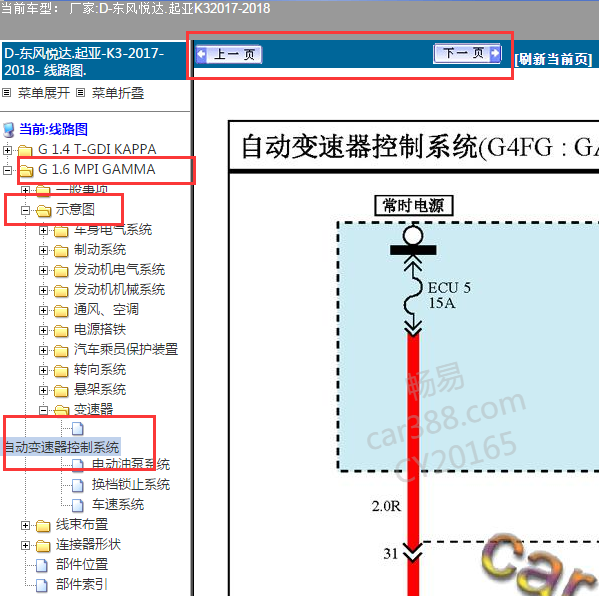The image size is (599, 596).
Task: Click 菜单展开 to expand all menus
Action: coord(44,93)
